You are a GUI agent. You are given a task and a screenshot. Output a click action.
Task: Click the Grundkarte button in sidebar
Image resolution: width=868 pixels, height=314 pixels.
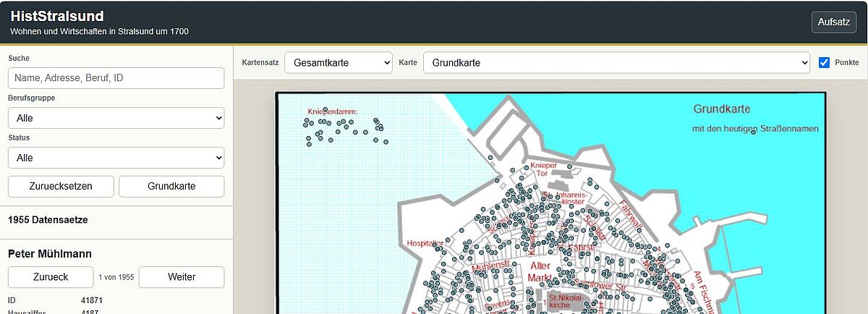tap(171, 186)
